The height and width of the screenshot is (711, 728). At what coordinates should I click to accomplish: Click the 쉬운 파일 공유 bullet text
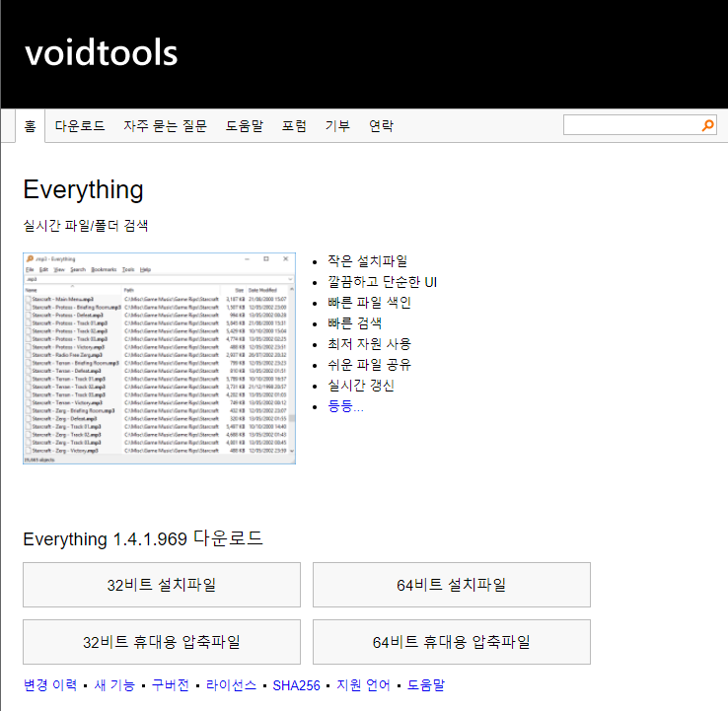point(370,365)
